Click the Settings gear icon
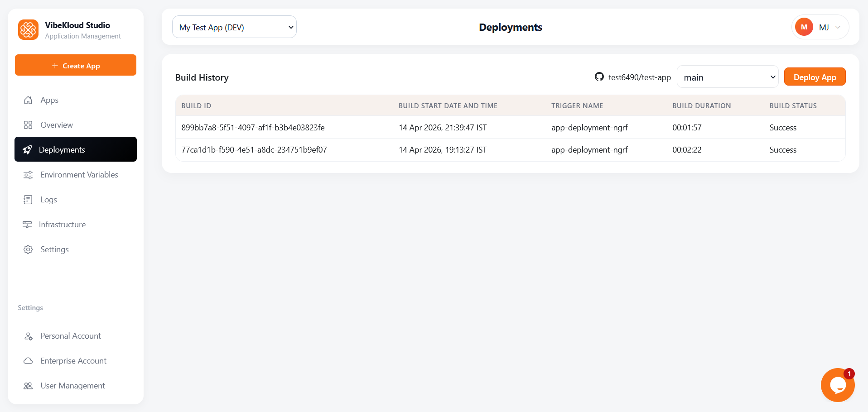 coord(28,249)
